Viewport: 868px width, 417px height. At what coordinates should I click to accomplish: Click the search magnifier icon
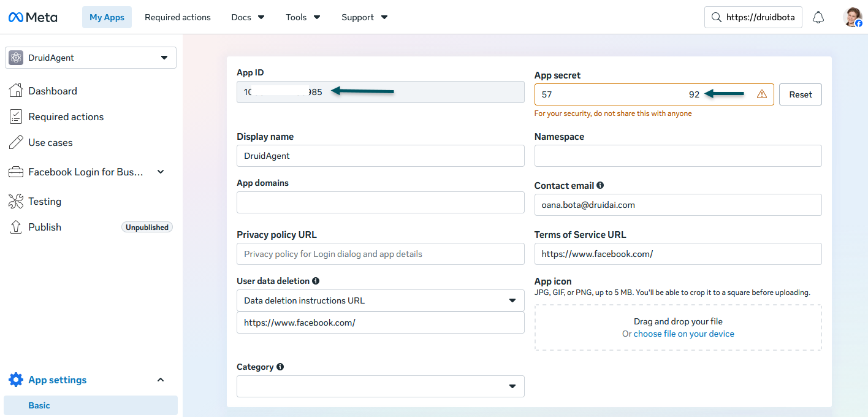(715, 17)
